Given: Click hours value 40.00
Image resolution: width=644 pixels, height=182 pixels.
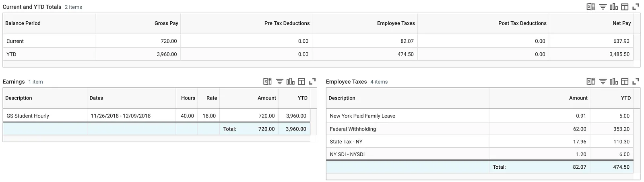Looking at the screenshot, I should click(187, 116).
